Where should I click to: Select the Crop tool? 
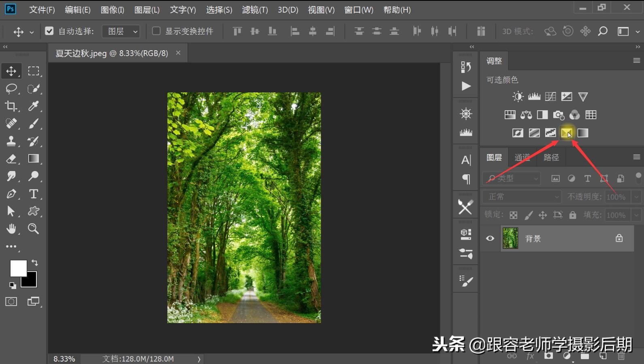pos(11,106)
